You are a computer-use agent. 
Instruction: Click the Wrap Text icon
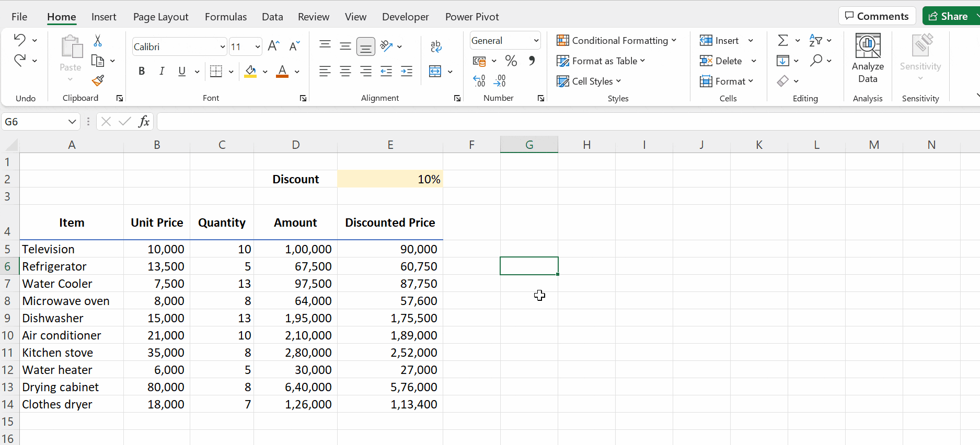[x=436, y=46]
